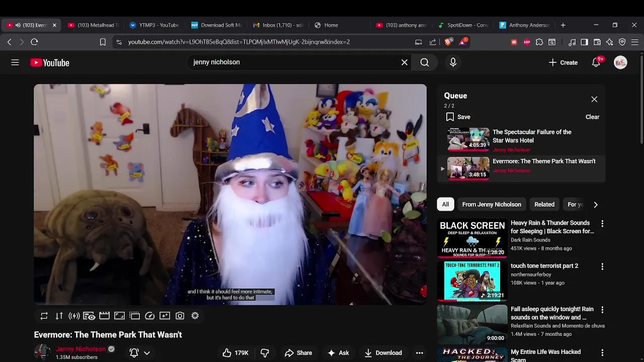Switch to the 'YTMP3 - YouTube' tab
The image size is (644, 362).
click(x=154, y=25)
